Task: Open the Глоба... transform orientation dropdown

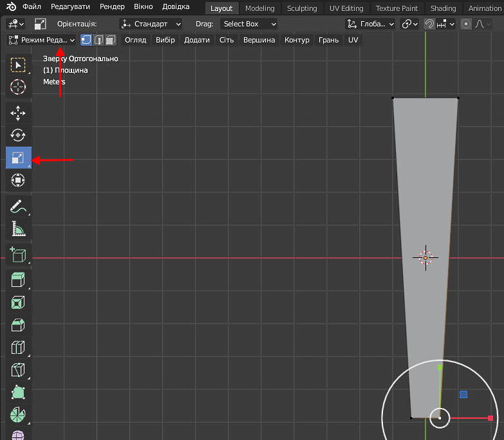Action: click(x=370, y=24)
